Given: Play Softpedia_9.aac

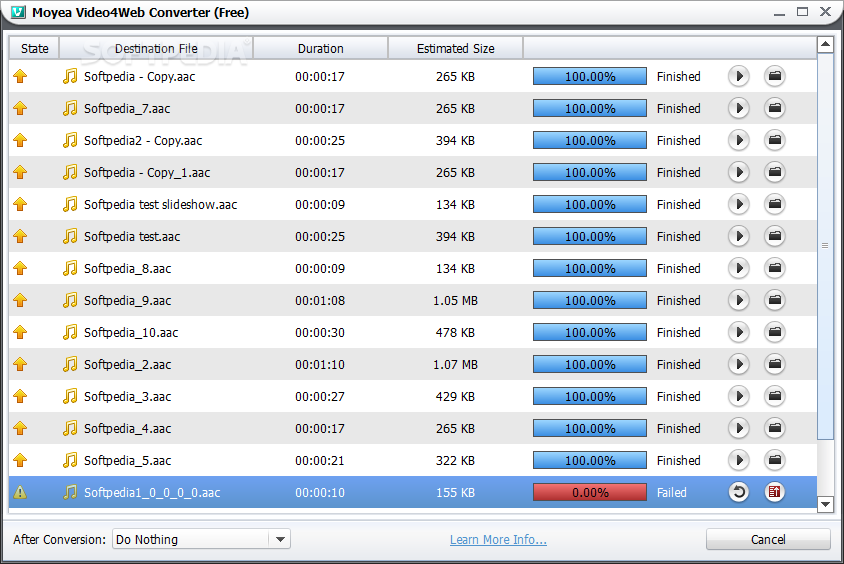Looking at the screenshot, I should point(738,300).
